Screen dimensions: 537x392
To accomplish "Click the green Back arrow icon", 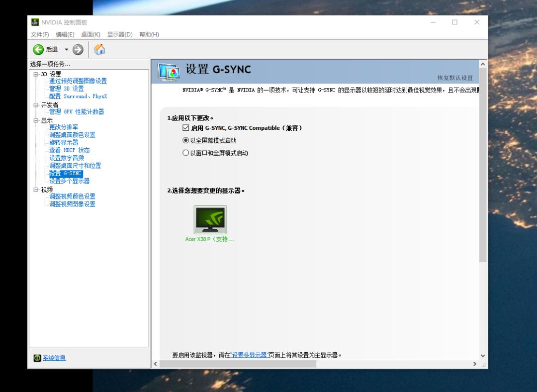I will click(x=38, y=49).
